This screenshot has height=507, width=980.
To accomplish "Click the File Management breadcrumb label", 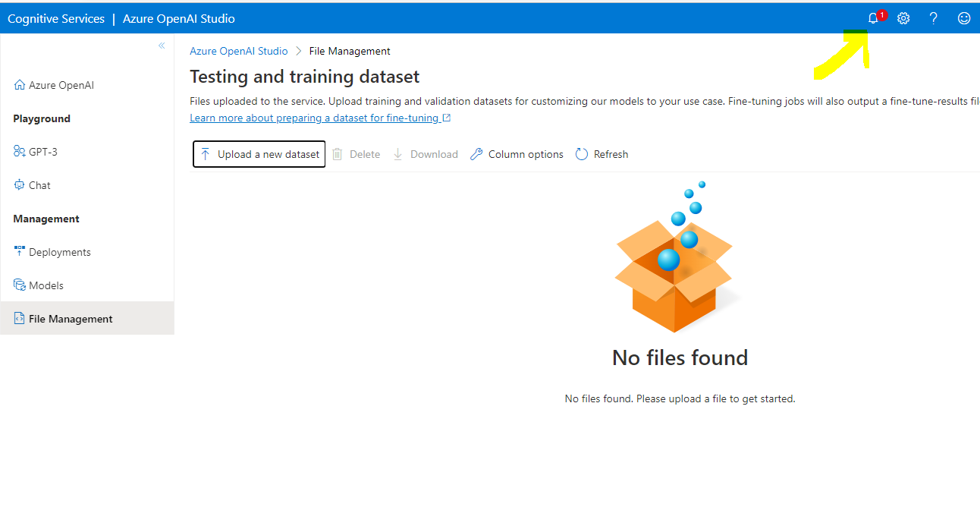I will point(349,50).
